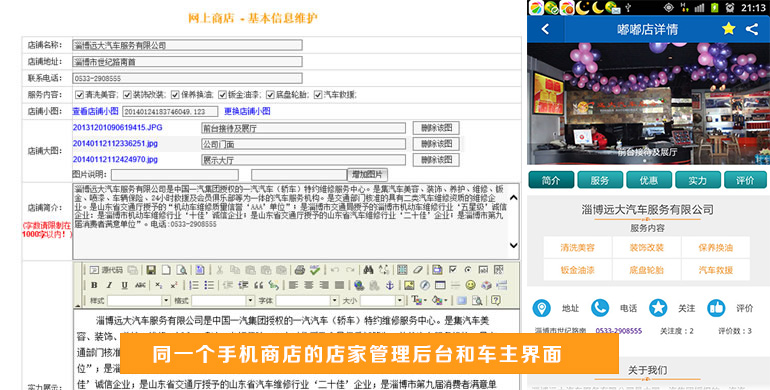The width and height of the screenshot is (770, 390).
Task: Toggle 保养换油 service checkbox
Action: point(175,94)
